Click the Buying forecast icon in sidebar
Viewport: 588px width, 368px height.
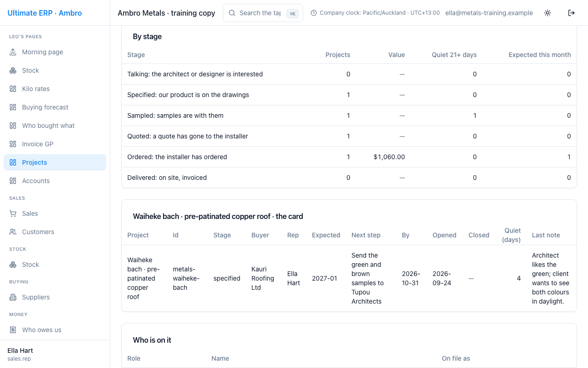pos(13,107)
